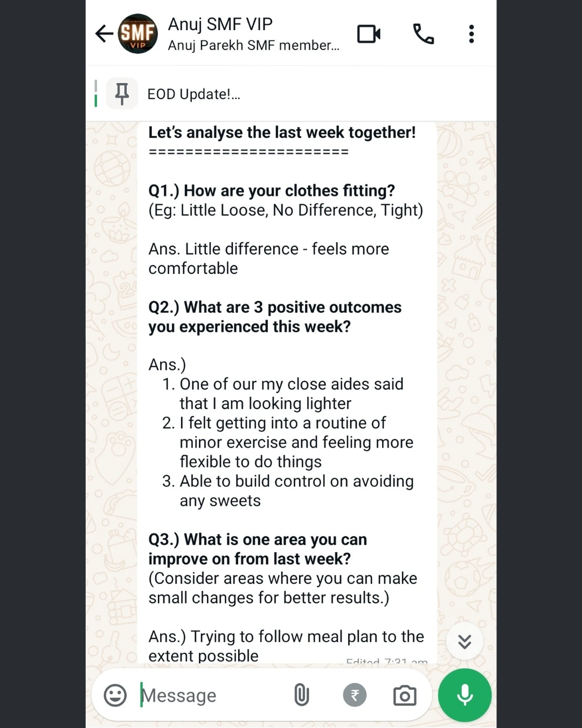The height and width of the screenshot is (728, 582).
Task: Start a video call with the group
Action: pos(369,34)
